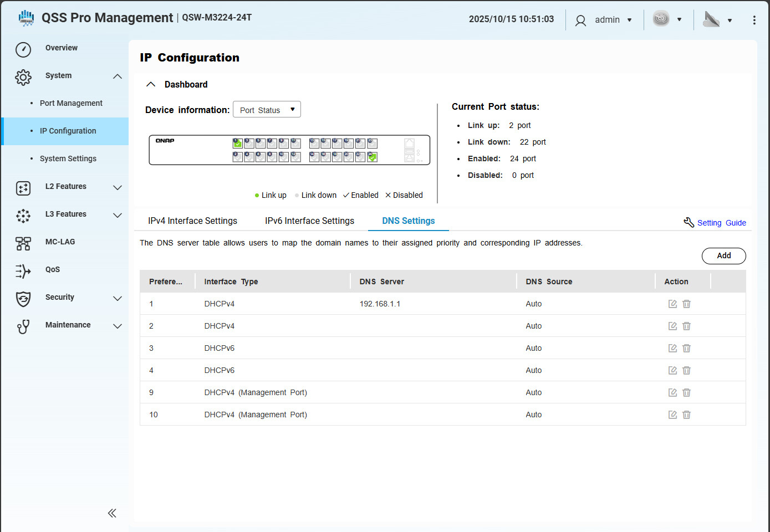Click the Add button
770x532 pixels.
[x=723, y=255]
